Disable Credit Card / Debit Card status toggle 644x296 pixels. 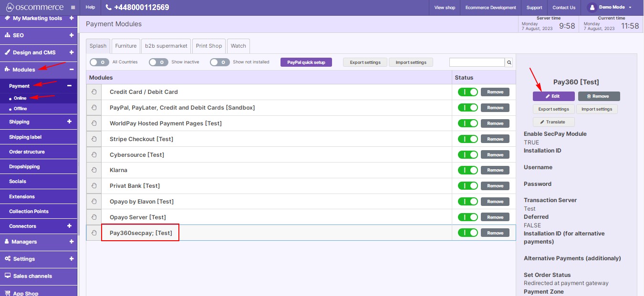click(x=467, y=92)
